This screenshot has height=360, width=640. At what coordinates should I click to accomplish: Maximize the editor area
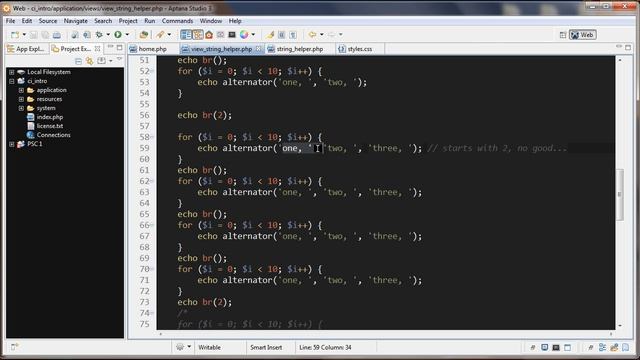coord(628,47)
